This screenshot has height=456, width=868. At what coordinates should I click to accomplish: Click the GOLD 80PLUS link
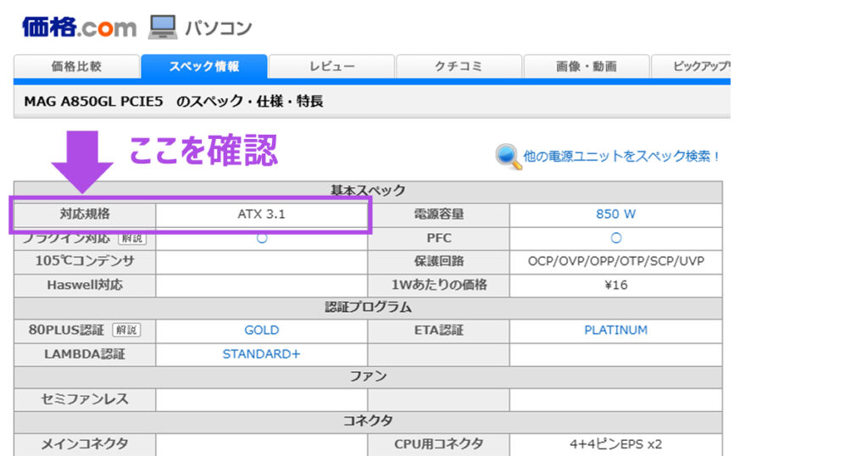point(261,331)
